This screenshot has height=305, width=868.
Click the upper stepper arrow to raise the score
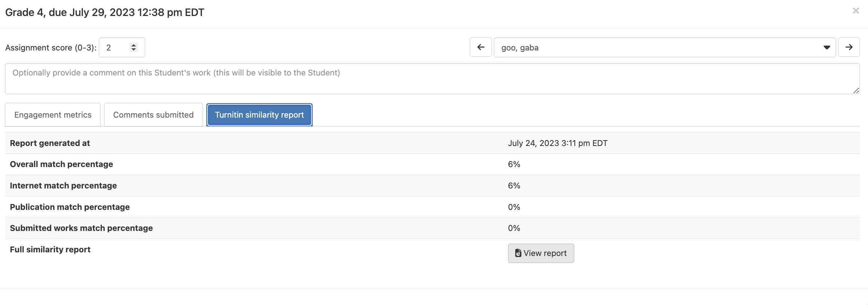coord(133,44)
